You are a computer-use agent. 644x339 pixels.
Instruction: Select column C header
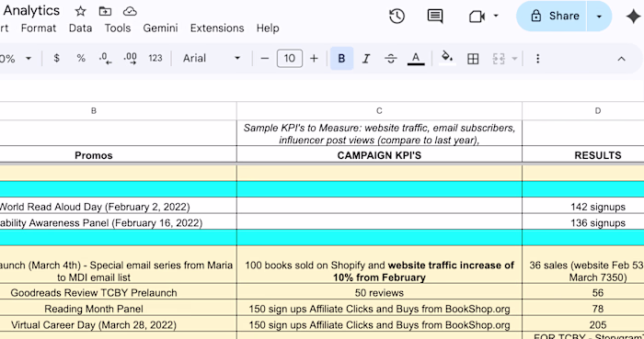tap(379, 110)
